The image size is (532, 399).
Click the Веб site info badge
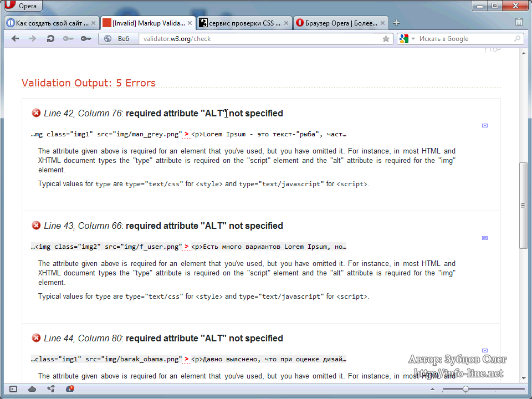pyautogui.click(x=117, y=39)
